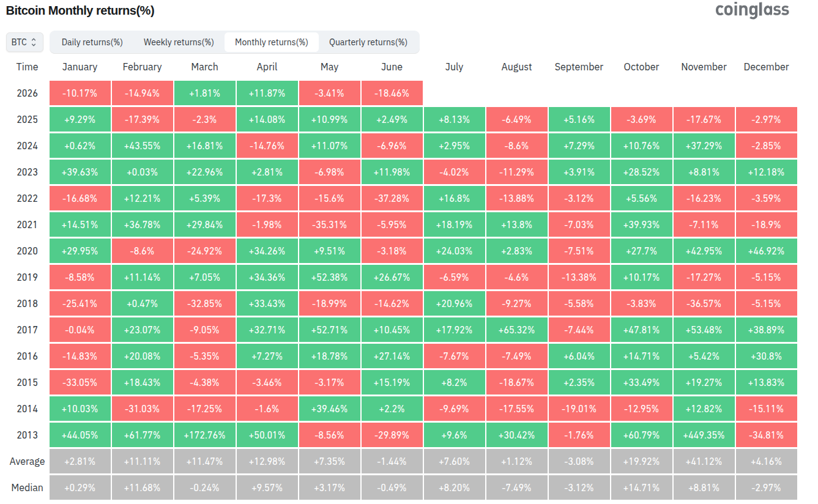The width and height of the screenshot is (818, 504).
Task: Click the -18.46% June 2026 cell
Action: (x=392, y=93)
